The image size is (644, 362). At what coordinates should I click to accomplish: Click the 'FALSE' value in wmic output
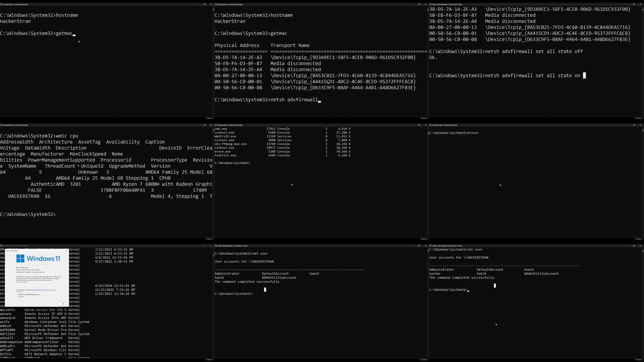35,190
